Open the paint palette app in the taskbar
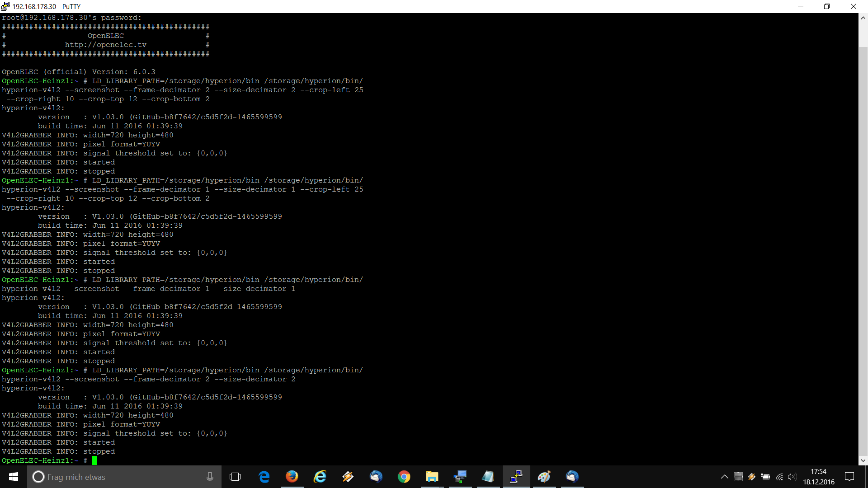This screenshot has height=488, width=868. tap(544, 477)
